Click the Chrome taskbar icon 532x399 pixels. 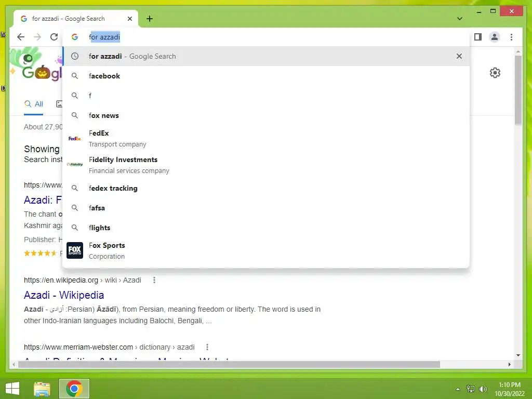point(74,389)
